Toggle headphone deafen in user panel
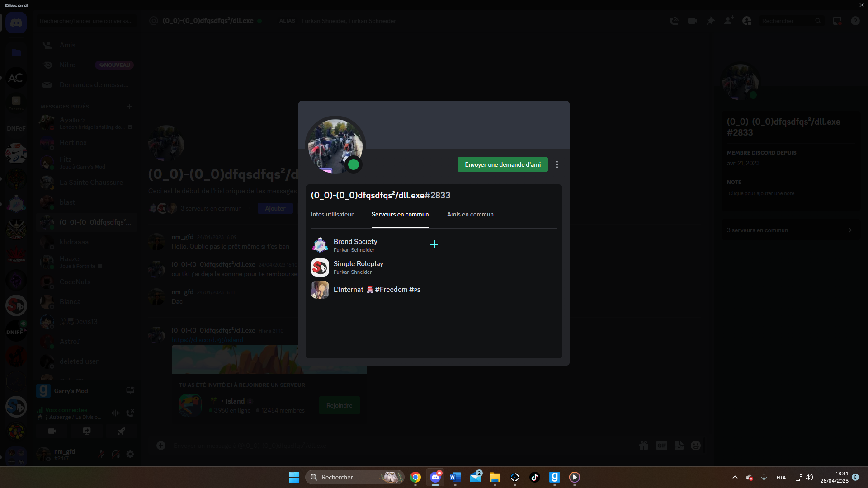Image resolution: width=868 pixels, height=488 pixels. point(116,454)
